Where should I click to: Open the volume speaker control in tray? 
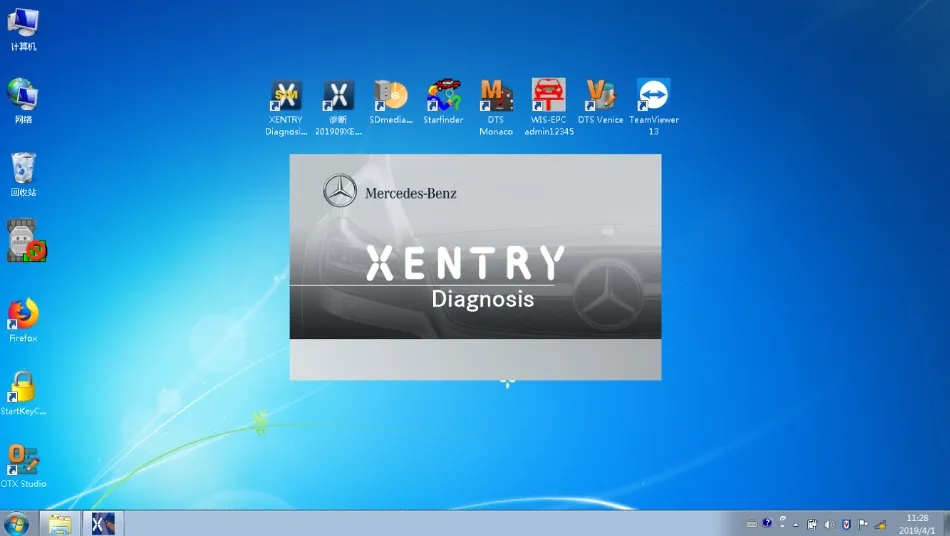[x=829, y=524]
